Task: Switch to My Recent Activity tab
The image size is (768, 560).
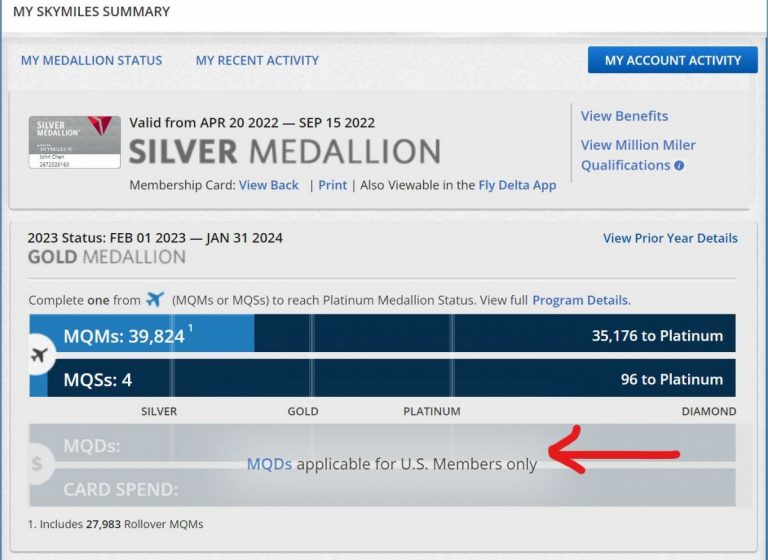Action: coord(257,60)
